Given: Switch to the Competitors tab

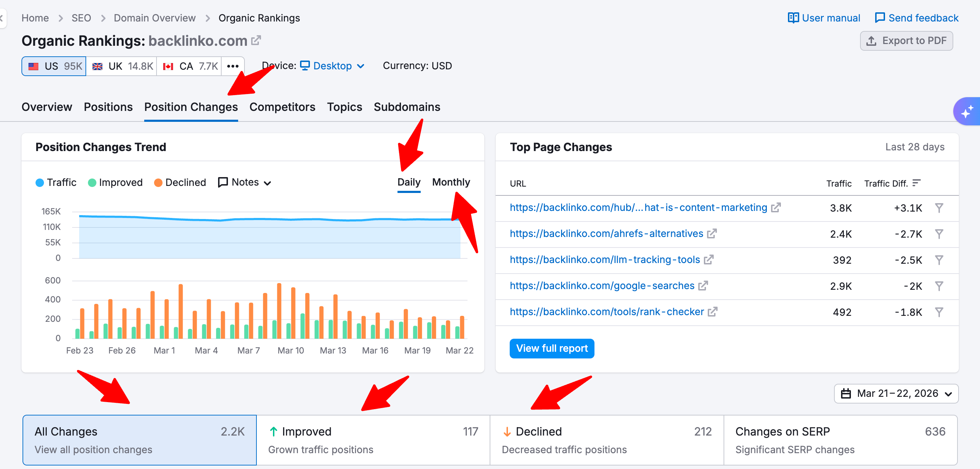Looking at the screenshot, I should click(282, 107).
